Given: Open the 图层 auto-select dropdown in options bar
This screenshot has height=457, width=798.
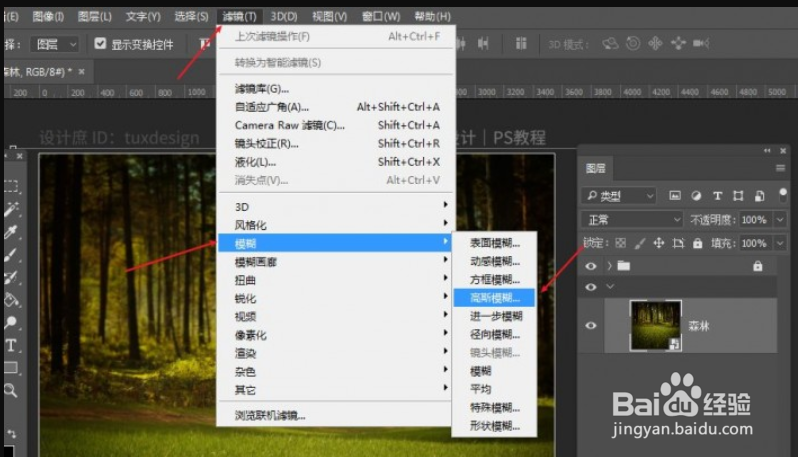Looking at the screenshot, I should [x=54, y=44].
